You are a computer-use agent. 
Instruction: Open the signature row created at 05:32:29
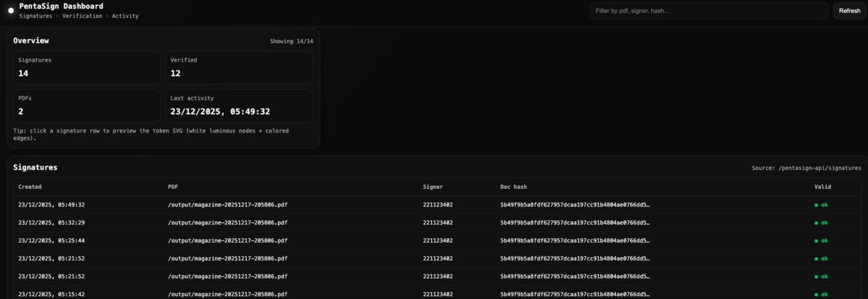click(438, 222)
